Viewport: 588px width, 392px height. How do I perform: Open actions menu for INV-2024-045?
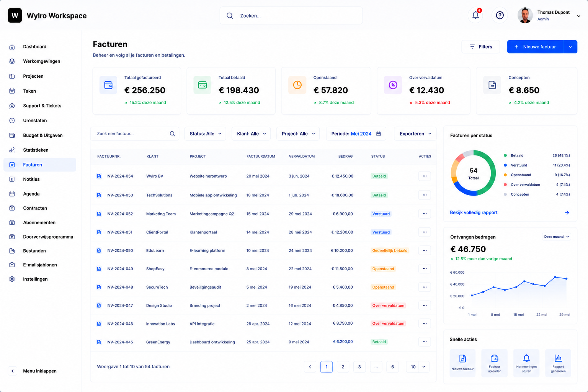pos(425,342)
